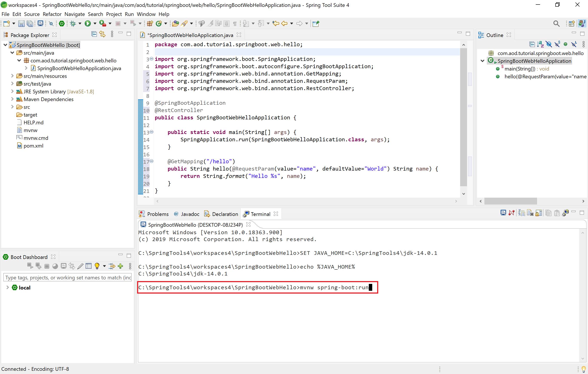Switch to the Problems tab
This screenshot has height=374, width=588.
[154, 214]
